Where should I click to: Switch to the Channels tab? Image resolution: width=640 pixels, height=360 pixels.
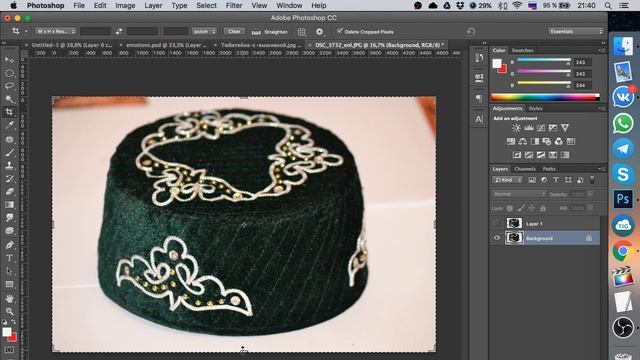click(x=524, y=169)
